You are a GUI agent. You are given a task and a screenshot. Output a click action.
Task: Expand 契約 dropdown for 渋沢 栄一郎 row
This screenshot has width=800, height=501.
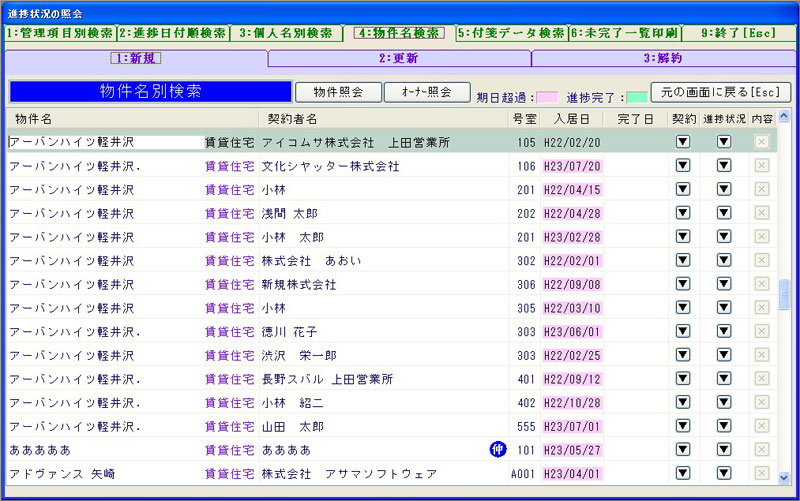point(683,355)
